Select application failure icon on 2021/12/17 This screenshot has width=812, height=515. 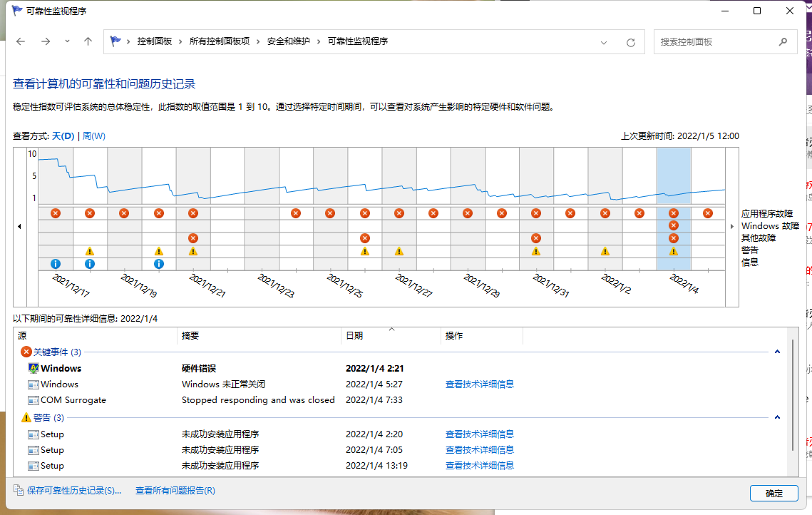click(56, 213)
